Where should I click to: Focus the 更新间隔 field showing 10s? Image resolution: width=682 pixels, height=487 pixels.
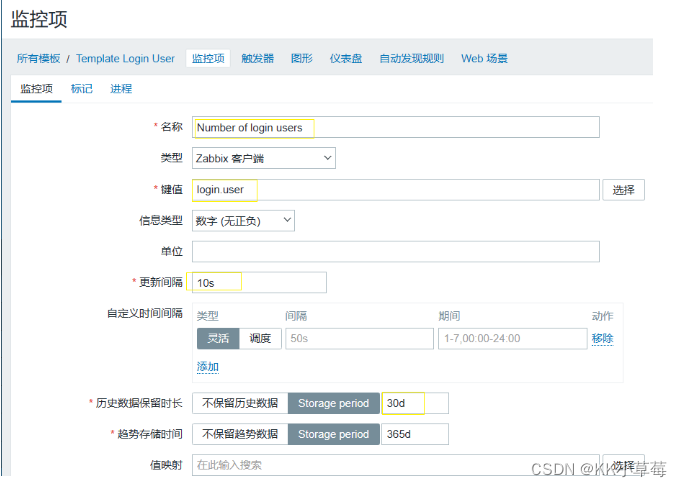coord(259,283)
